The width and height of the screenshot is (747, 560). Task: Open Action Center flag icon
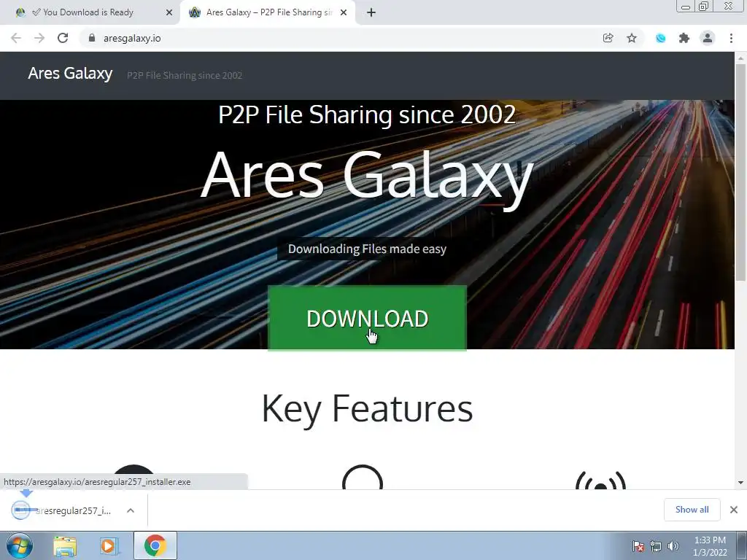638,546
